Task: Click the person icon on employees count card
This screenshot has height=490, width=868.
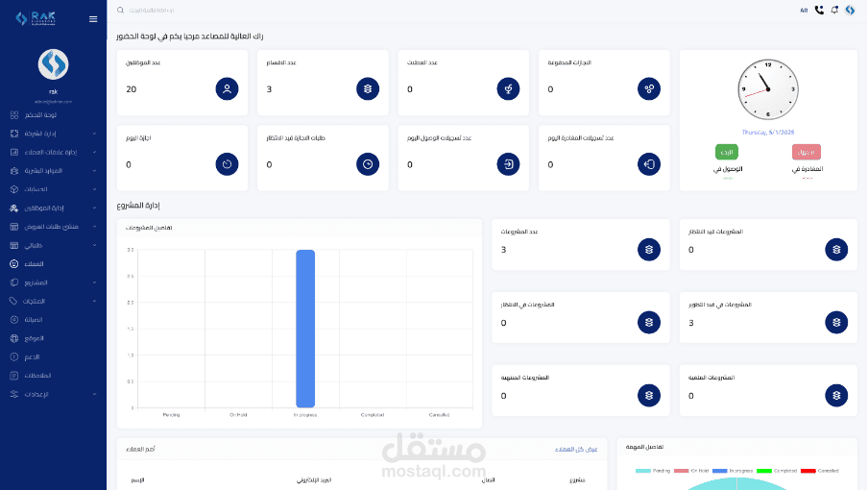Action: pos(227,88)
